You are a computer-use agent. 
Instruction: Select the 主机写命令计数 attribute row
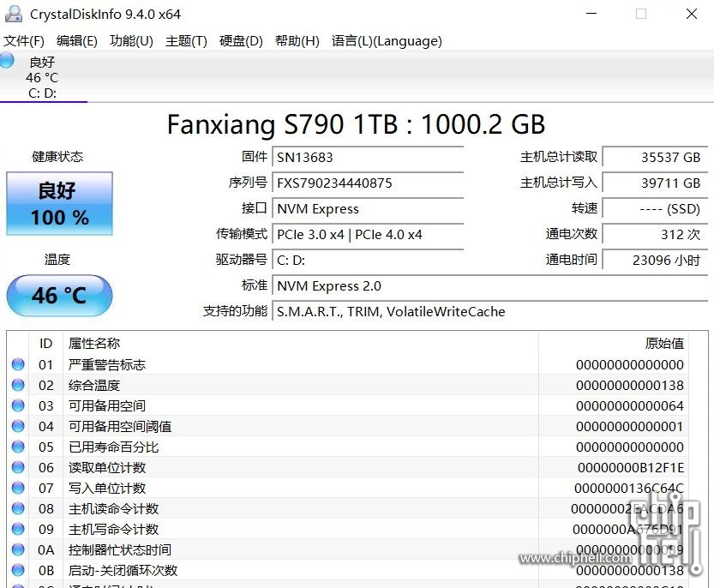pyautogui.click(x=348, y=529)
